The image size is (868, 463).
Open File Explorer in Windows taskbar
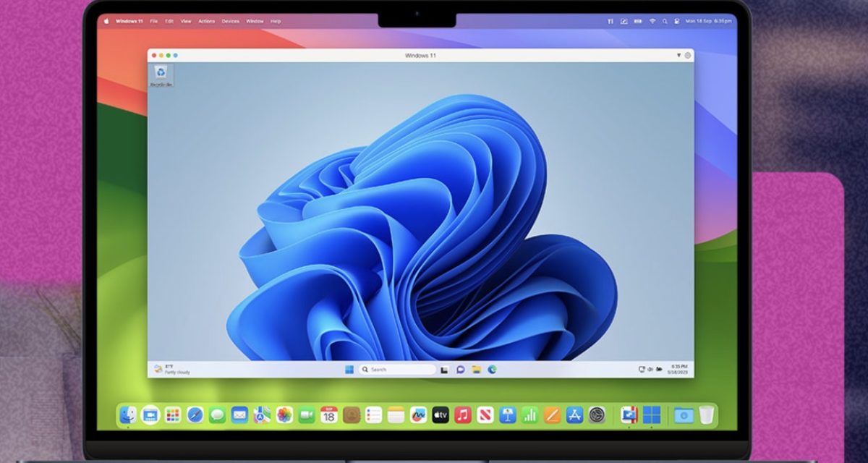point(476,370)
